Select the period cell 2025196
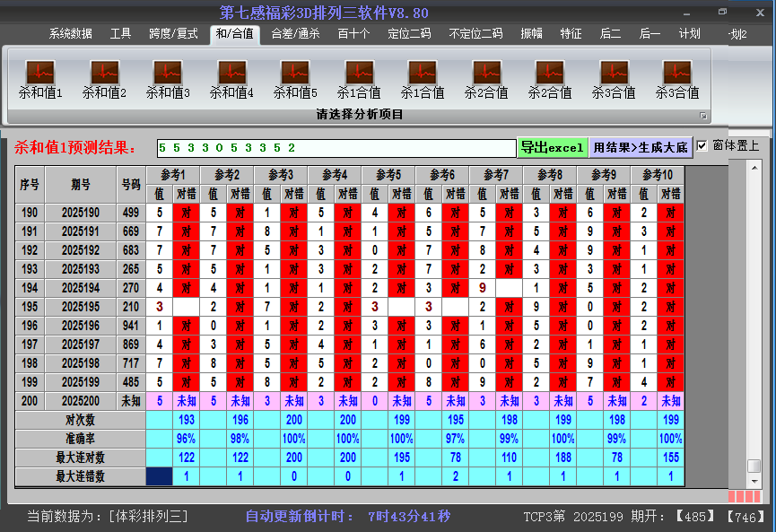 [81, 326]
